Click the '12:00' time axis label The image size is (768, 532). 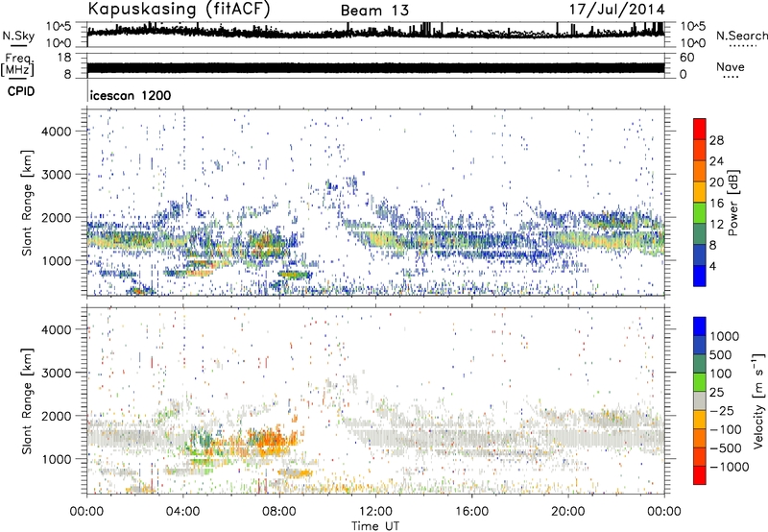tap(375, 512)
